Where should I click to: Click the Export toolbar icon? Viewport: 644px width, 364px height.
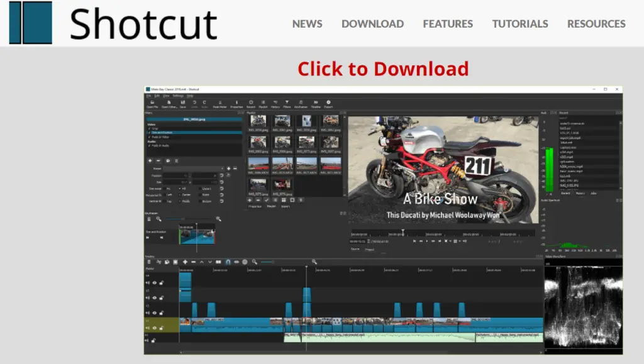coord(328,104)
